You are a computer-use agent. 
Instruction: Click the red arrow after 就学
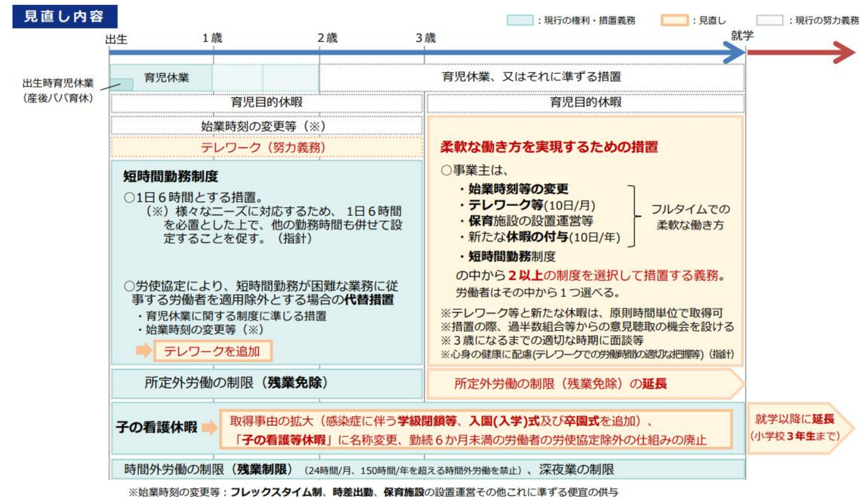(x=801, y=53)
